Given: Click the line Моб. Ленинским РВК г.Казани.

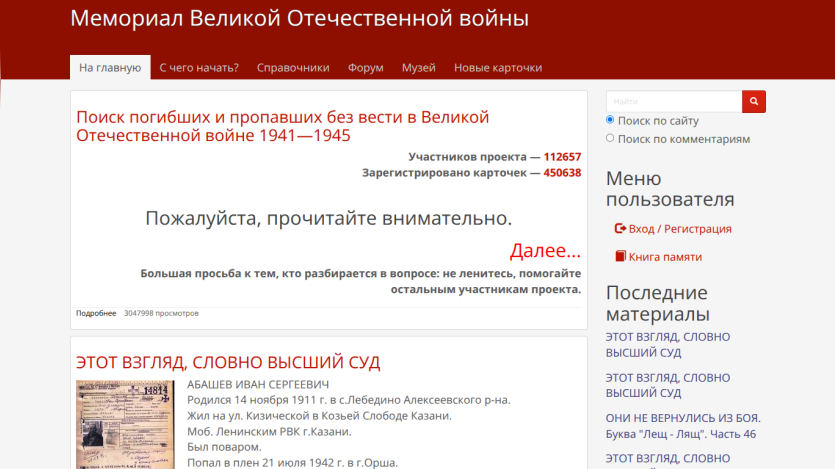Looking at the screenshot, I should pos(269,431).
